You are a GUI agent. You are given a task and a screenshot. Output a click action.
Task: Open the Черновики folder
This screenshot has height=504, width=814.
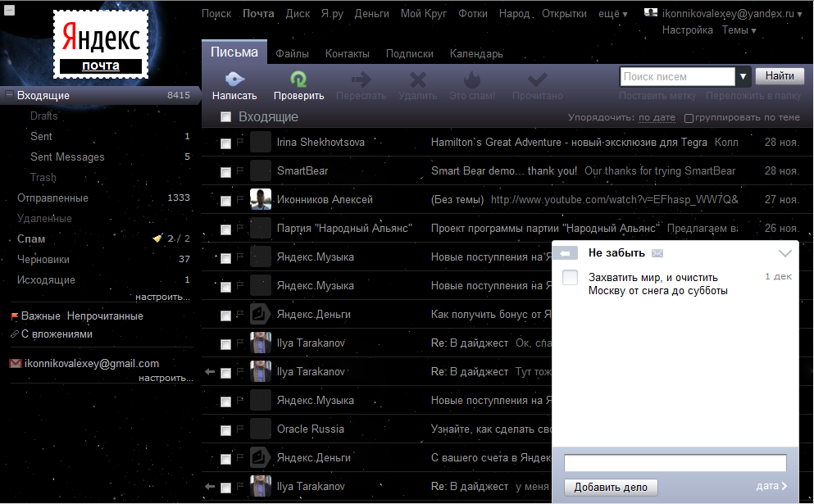click(43, 259)
